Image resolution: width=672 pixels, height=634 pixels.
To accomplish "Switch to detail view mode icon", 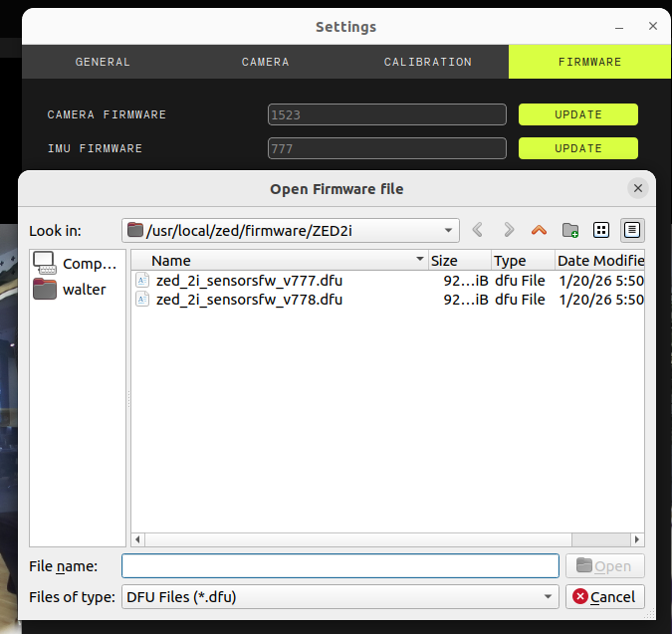I will coord(632,230).
